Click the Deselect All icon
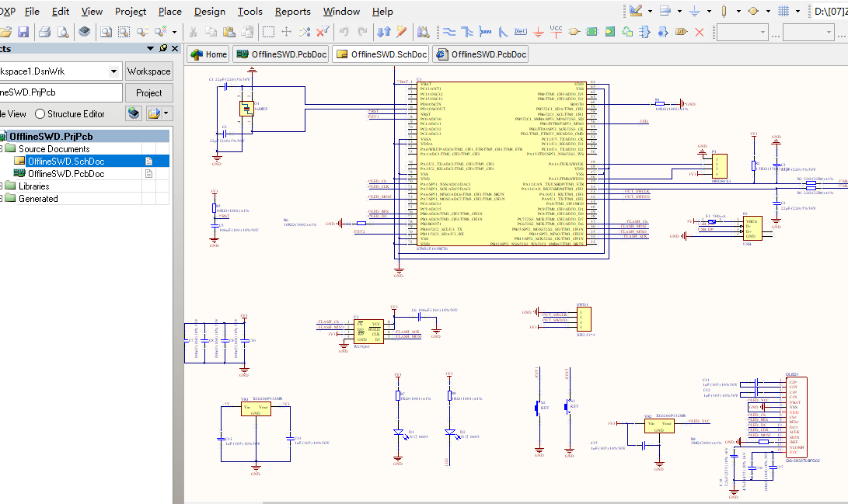The height and width of the screenshot is (504, 848). 305,32
